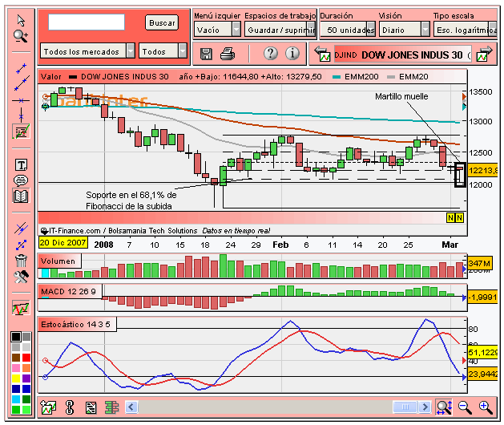
Task: Pick the red color swatch
Action: tap(26, 358)
